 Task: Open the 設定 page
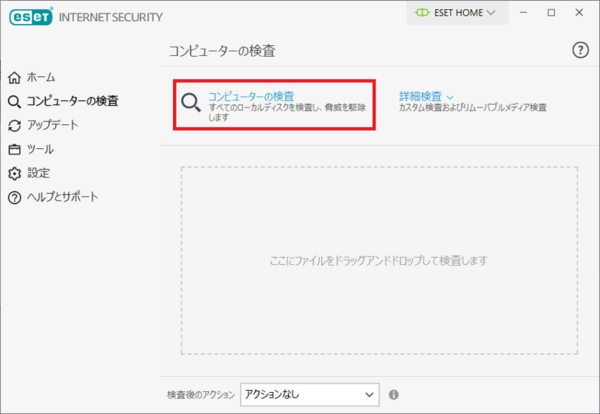pyautogui.click(x=38, y=173)
